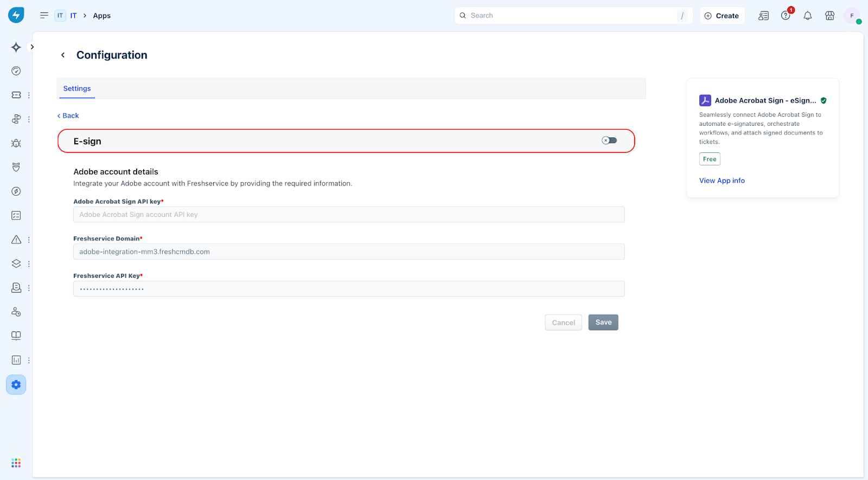This screenshot has width=868, height=480.
Task: Open the help question mark icon
Action: tap(786, 16)
